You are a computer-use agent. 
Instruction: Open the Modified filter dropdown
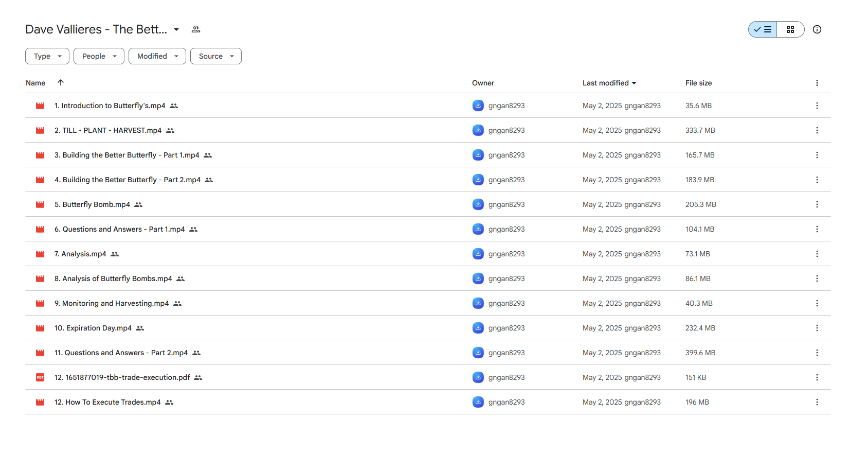[x=157, y=56]
